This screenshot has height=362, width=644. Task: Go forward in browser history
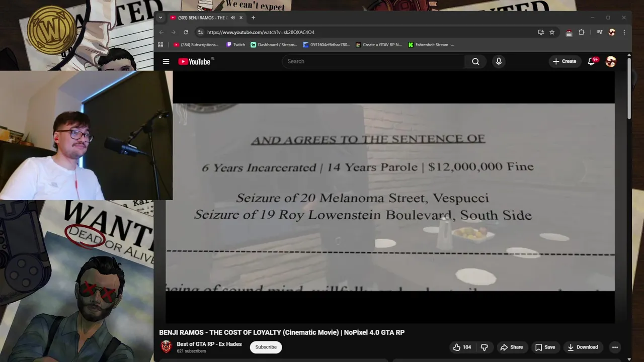(x=174, y=32)
